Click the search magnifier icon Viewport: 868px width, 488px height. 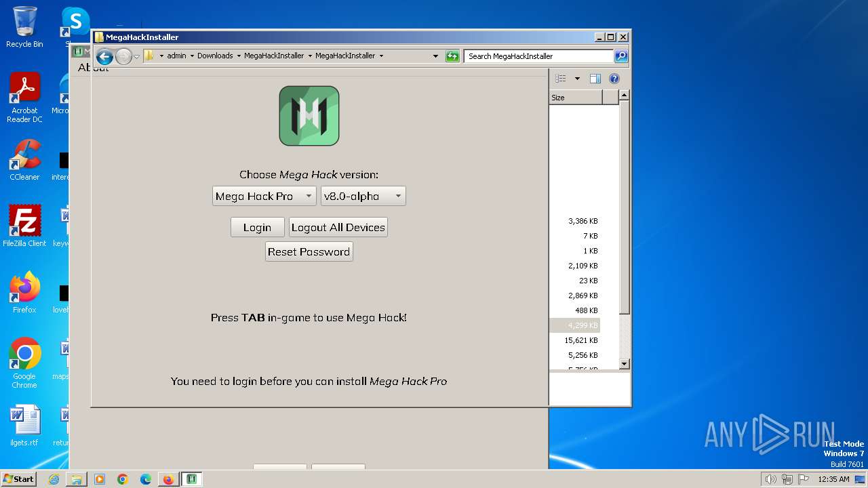coord(621,56)
